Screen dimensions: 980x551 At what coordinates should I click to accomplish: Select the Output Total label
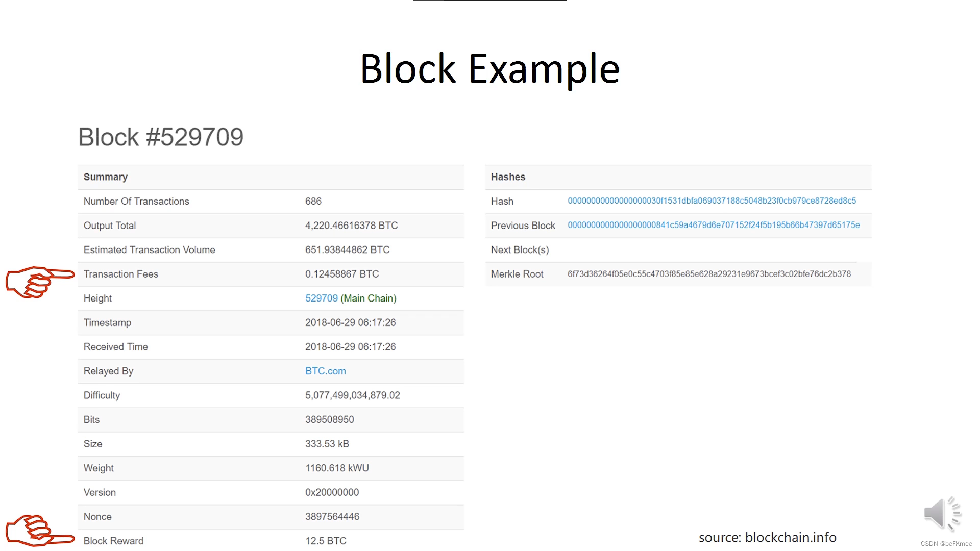point(110,226)
